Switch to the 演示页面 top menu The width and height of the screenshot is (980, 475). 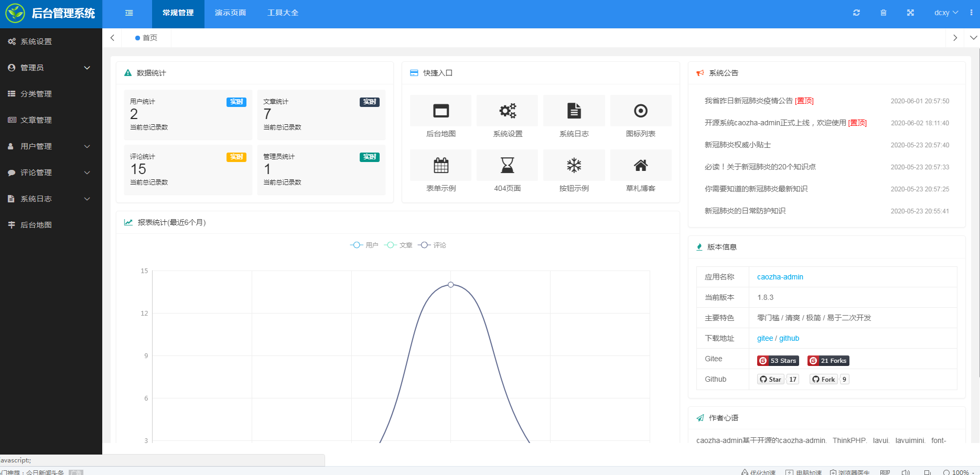tap(230, 13)
